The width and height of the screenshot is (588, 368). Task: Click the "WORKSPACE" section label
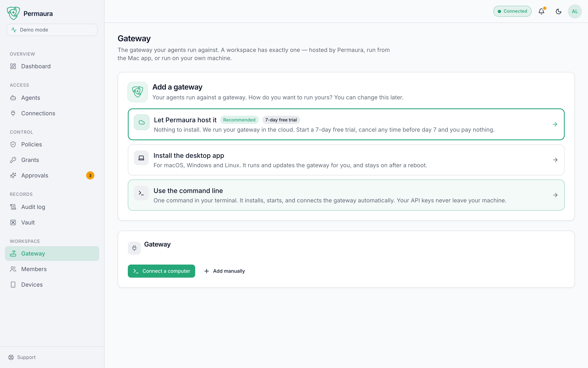[25, 241]
